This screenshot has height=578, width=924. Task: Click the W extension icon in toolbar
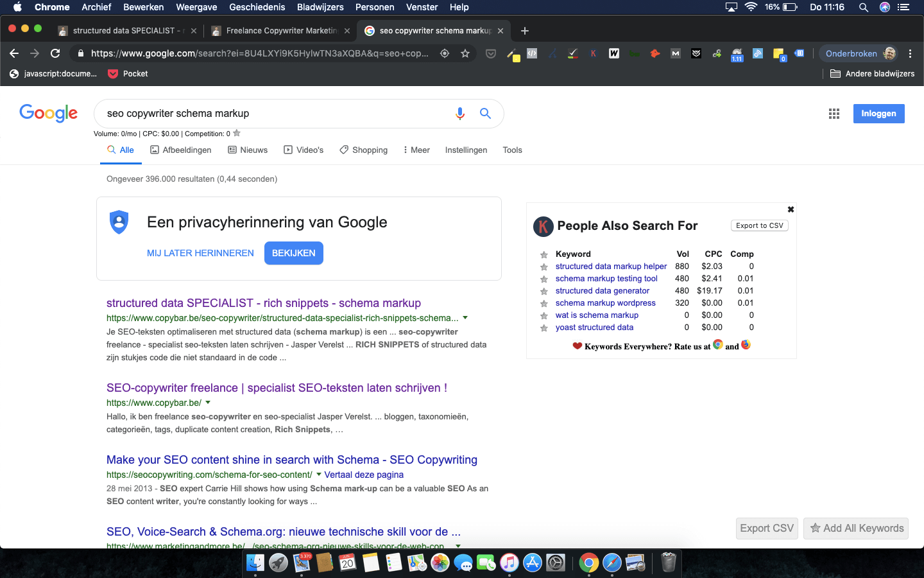coord(614,53)
